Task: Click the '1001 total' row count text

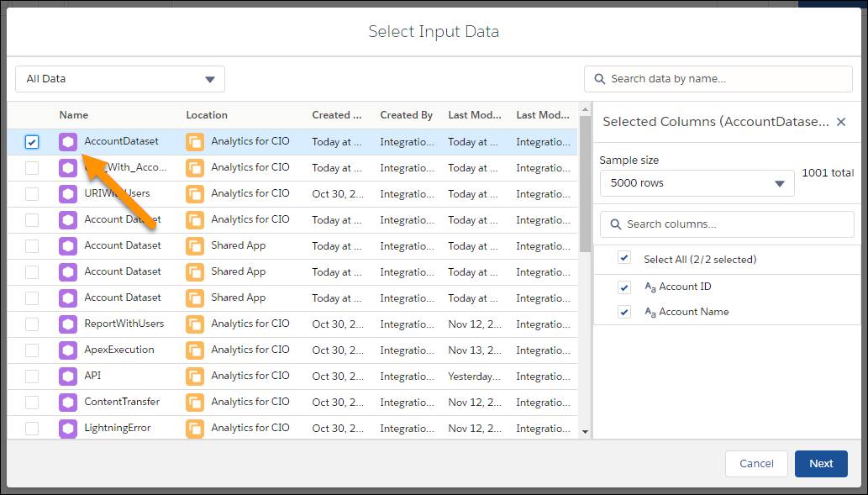Action: click(828, 173)
